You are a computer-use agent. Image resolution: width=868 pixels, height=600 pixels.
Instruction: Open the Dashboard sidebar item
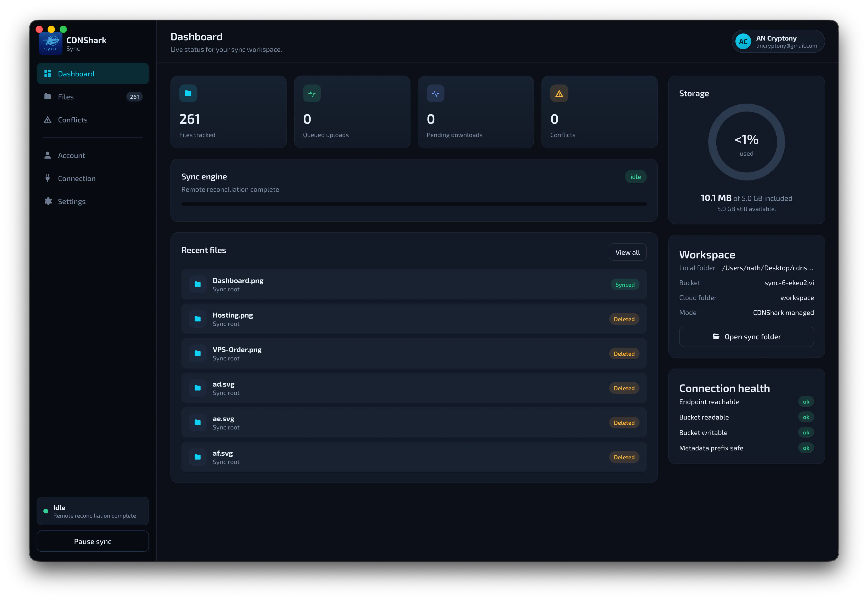coord(93,74)
